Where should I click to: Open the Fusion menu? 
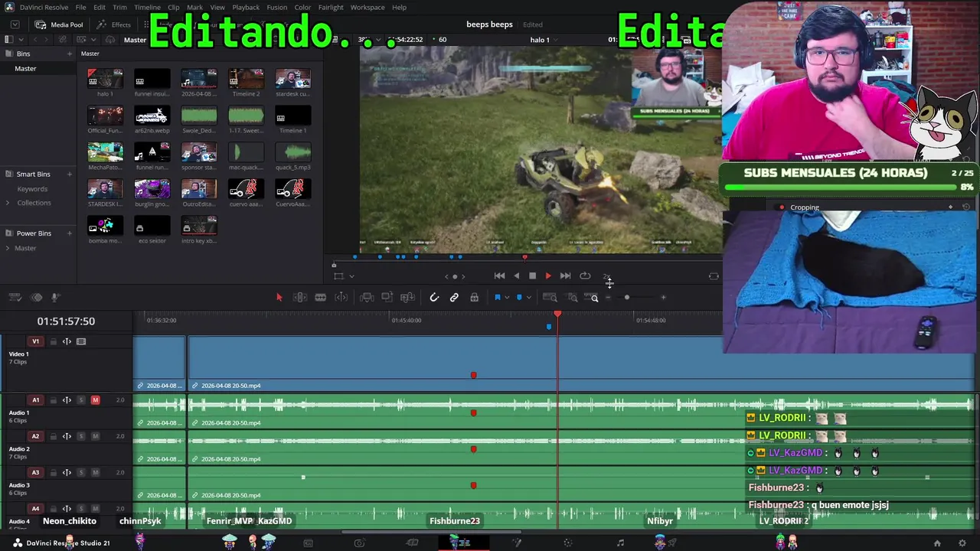(x=276, y=8)
